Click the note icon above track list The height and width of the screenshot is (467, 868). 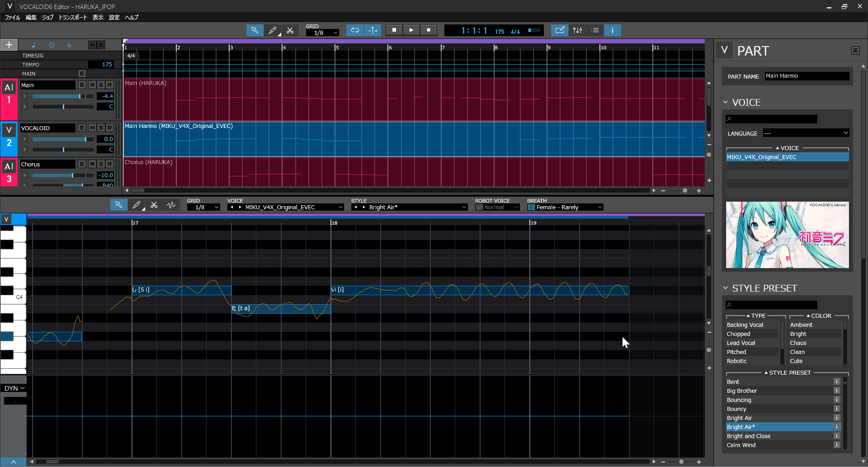tap(33, 45)
